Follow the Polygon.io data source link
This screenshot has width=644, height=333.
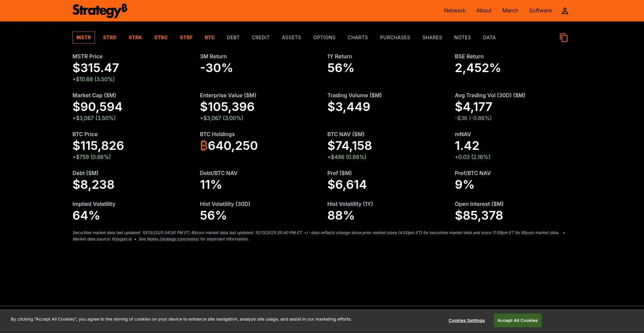click(122, 239)
